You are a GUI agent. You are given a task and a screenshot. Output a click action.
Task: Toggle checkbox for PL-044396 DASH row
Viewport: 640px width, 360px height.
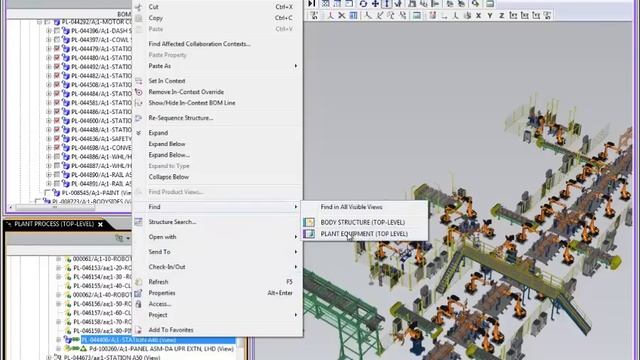tap(57, 31)
